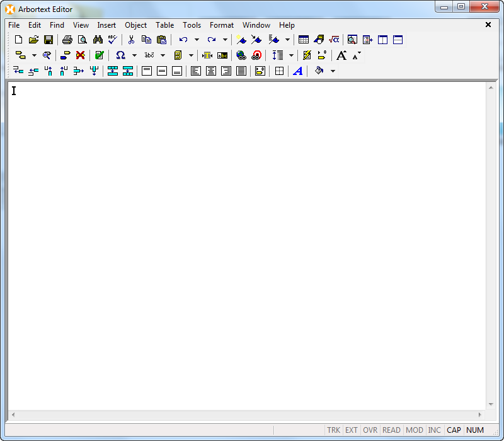Open a file using the folder icon
Screen dimensions: 504x441
click(33, 40)
